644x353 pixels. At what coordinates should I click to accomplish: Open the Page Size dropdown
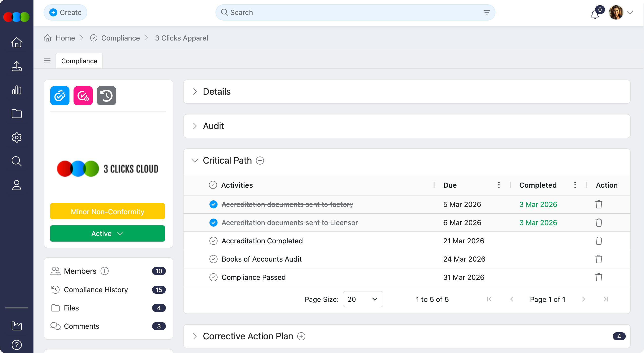[x=363, y=299]
